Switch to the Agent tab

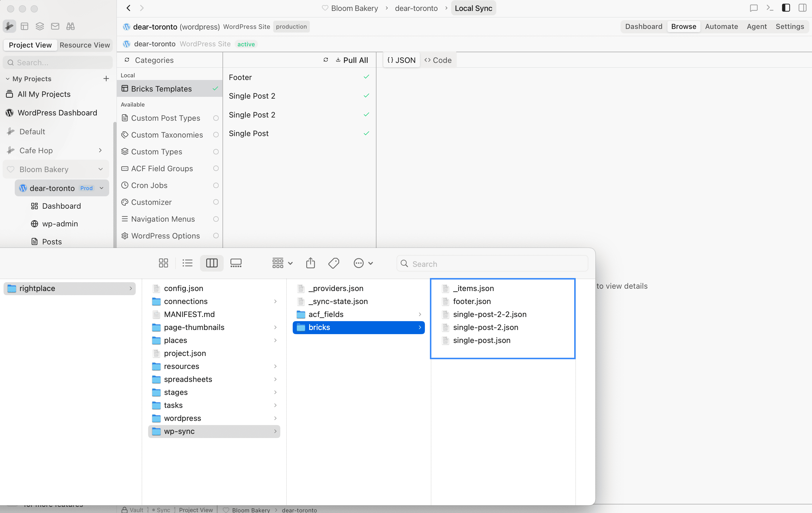[757, 26]
